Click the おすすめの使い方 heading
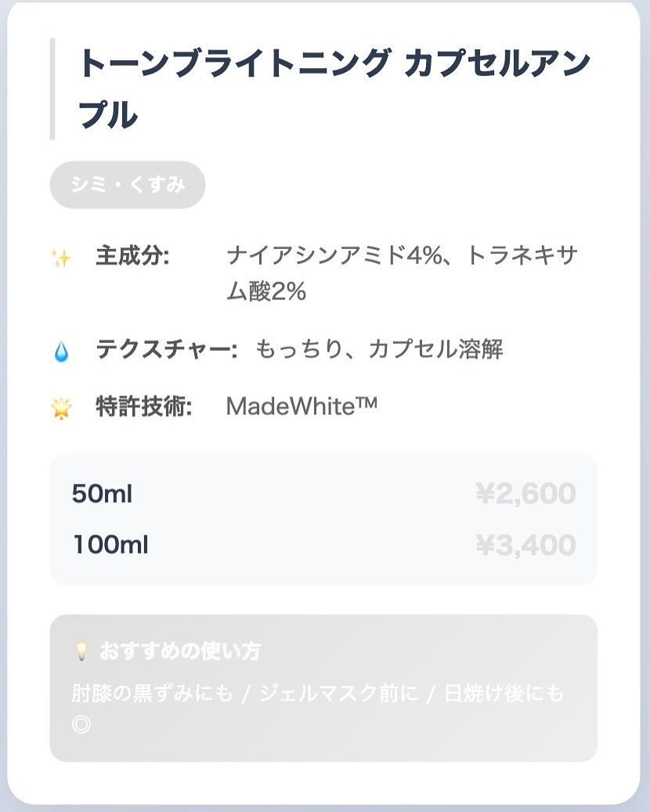This screenshot has height=812, width=650. [x=180, y=651]
